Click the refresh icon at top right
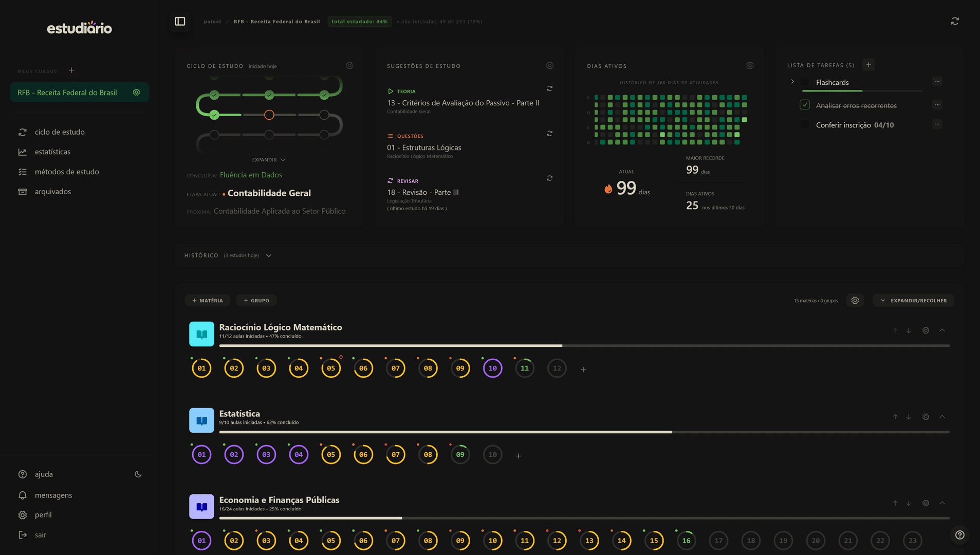980x555 pixels. [955, 21]
